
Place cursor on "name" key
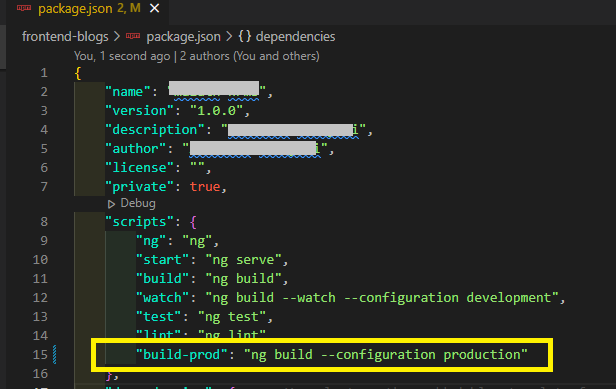coord(128,92)
